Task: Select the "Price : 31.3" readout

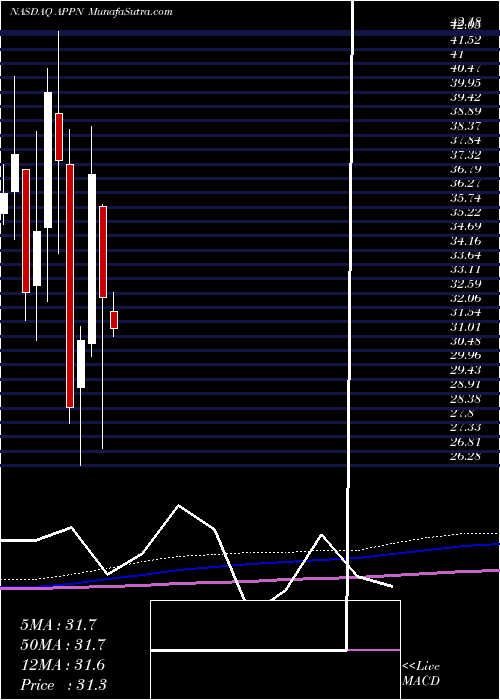Action: [x=63, y=685]
